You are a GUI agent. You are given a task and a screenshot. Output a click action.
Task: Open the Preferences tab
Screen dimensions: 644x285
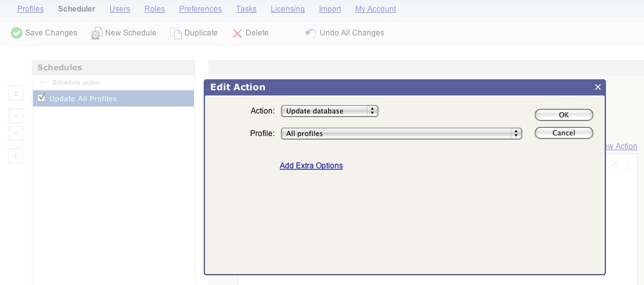[x=200, y=9]
